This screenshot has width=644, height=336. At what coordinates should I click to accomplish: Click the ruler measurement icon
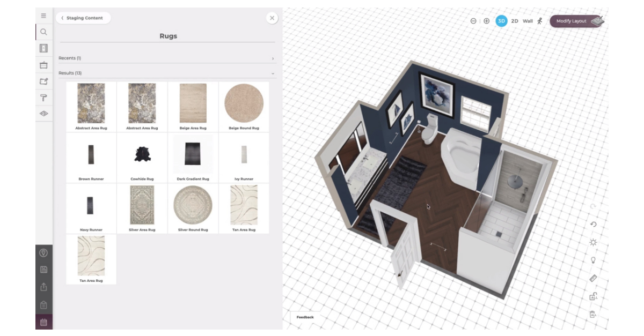click(x=593, y=278)
